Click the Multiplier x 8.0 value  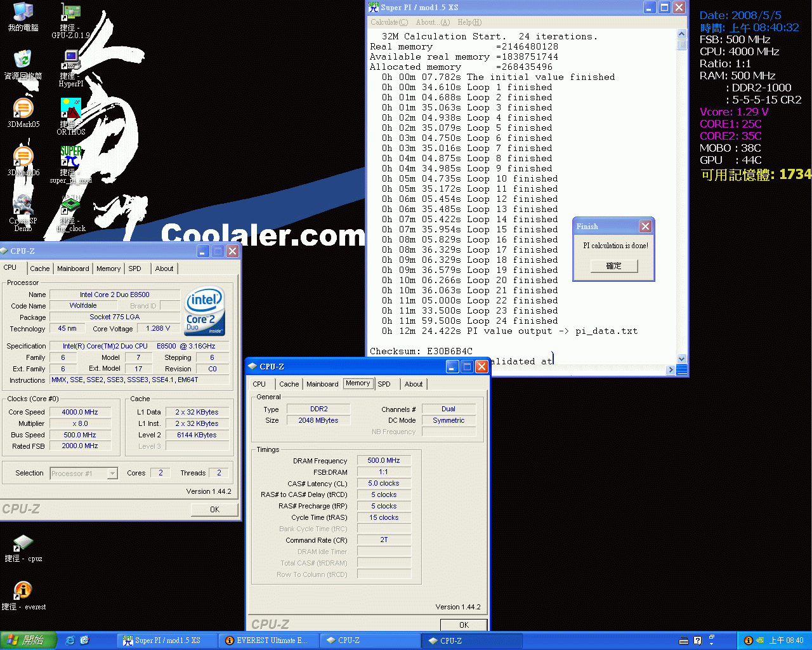click(80, 423)
